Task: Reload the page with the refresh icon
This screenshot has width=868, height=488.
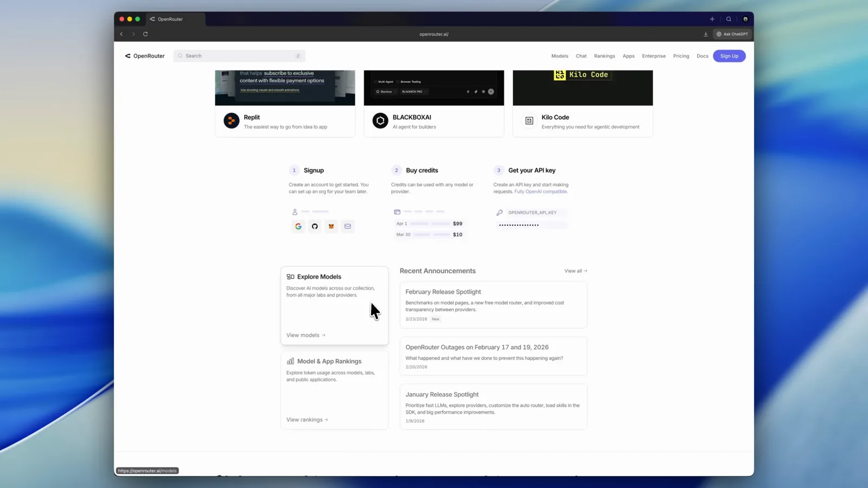Action: pyautogui.click(x=145, y=34)
